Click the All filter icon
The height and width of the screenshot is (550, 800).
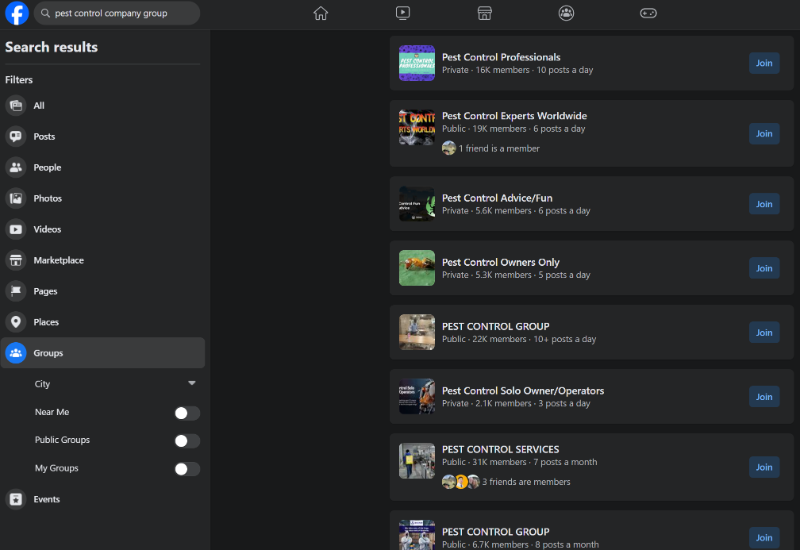[16, 106]
